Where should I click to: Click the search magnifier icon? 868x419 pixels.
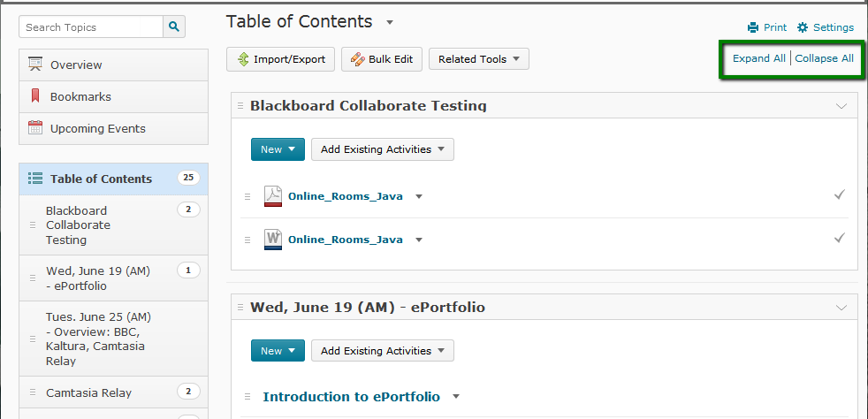point(174,27)
